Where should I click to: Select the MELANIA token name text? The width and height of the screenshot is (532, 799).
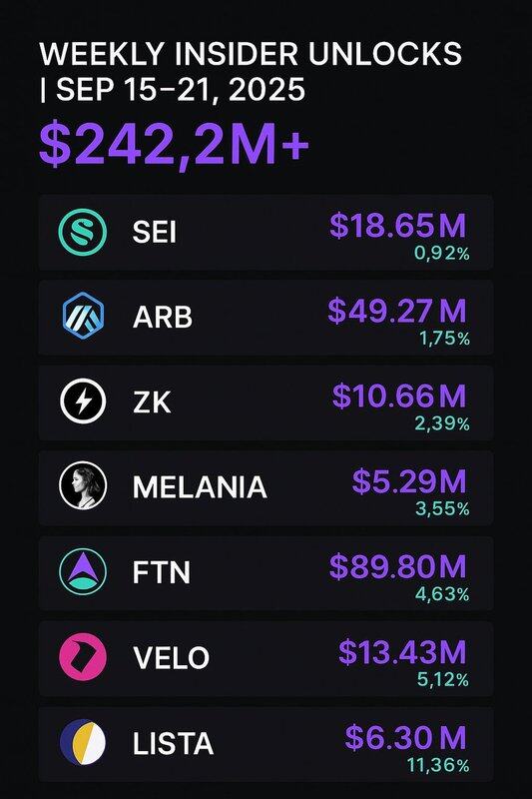200,487
